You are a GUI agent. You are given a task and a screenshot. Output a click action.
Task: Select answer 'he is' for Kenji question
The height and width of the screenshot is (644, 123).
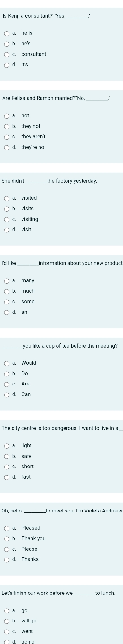7,33
